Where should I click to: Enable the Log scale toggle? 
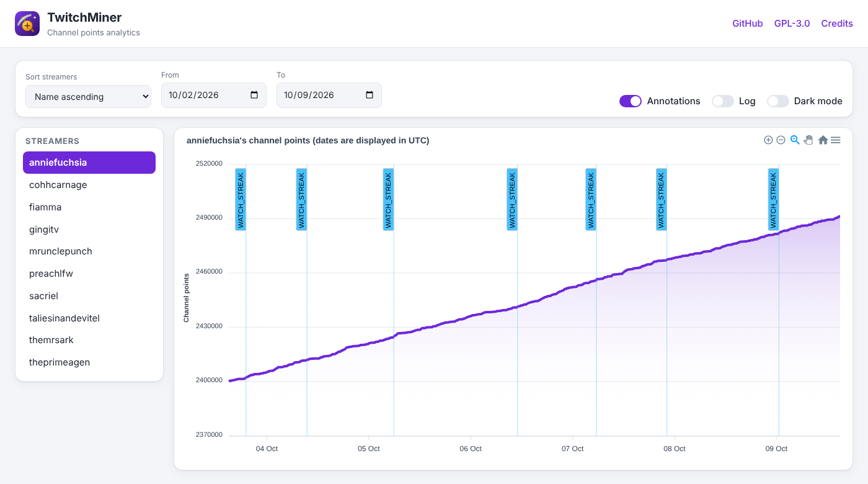[x=723, y=101]
